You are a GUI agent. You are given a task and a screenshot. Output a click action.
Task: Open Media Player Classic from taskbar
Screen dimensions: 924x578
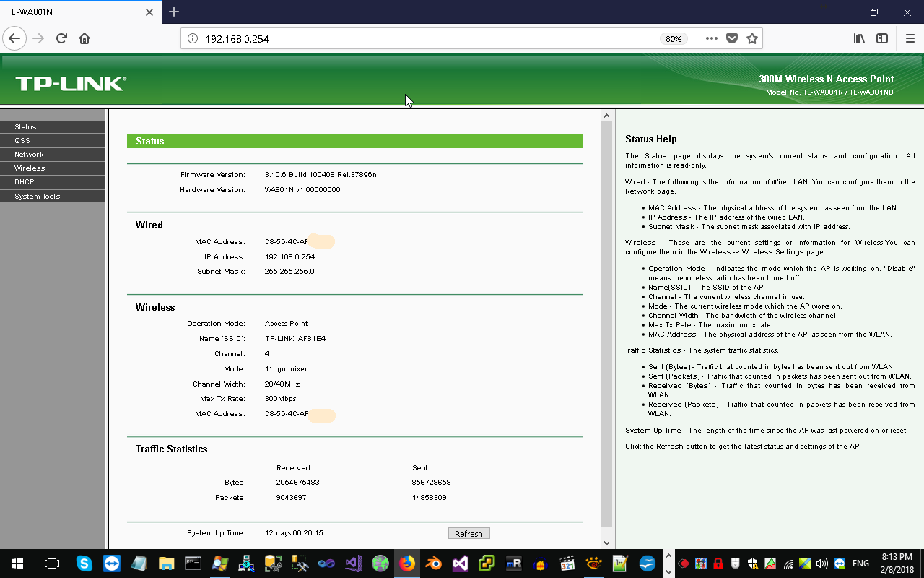coord(567,563)
